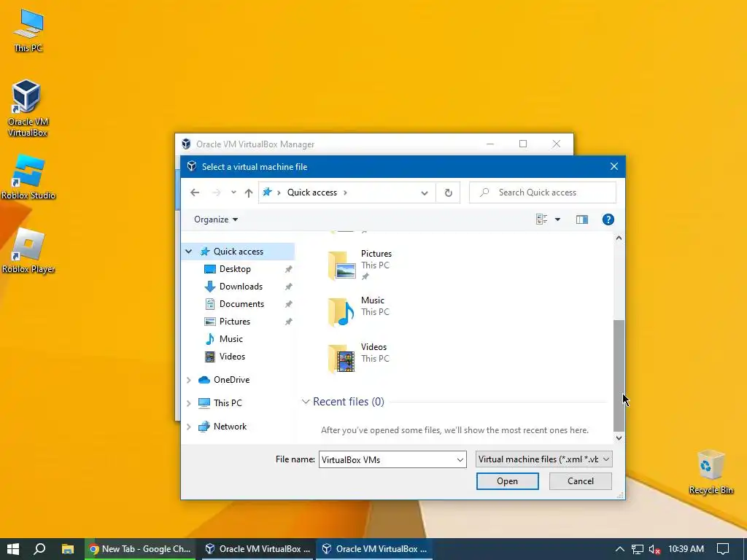
Task: Click Quick access in the address bar
Action: (312, 192)
